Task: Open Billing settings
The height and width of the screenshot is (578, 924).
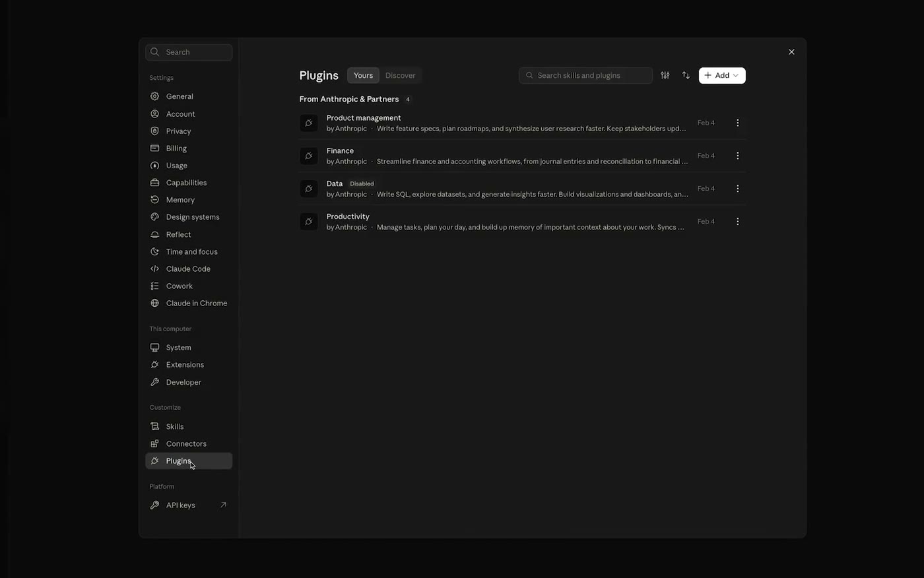Action: tap(189, 148)
